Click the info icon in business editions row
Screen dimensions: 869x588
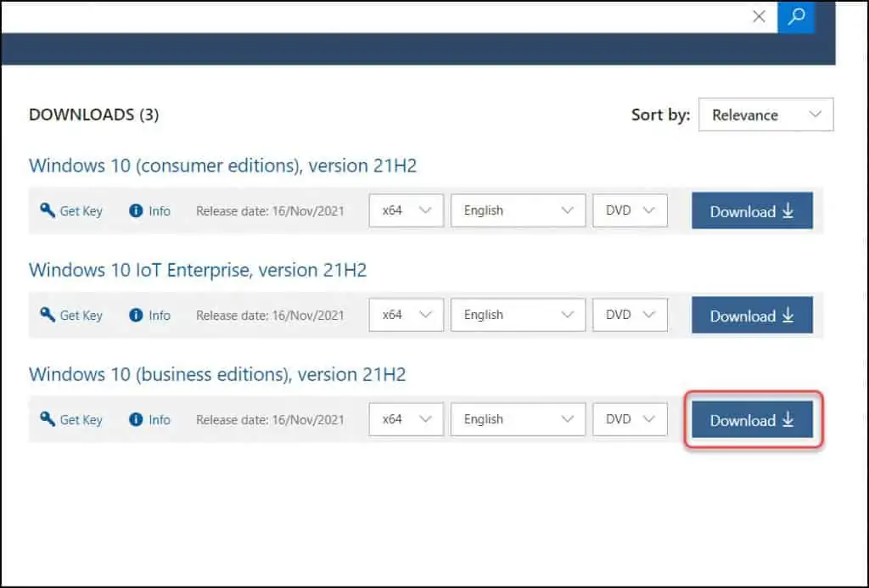(x=136, y=419)
